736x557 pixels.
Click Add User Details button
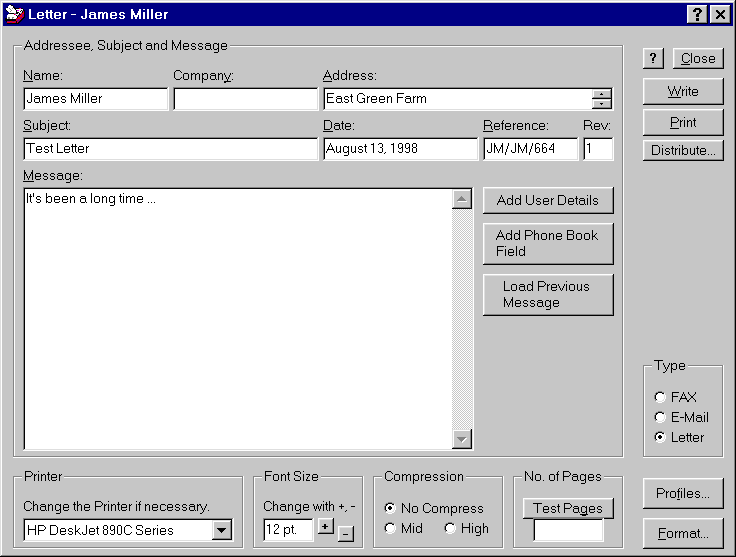(548, 201)
